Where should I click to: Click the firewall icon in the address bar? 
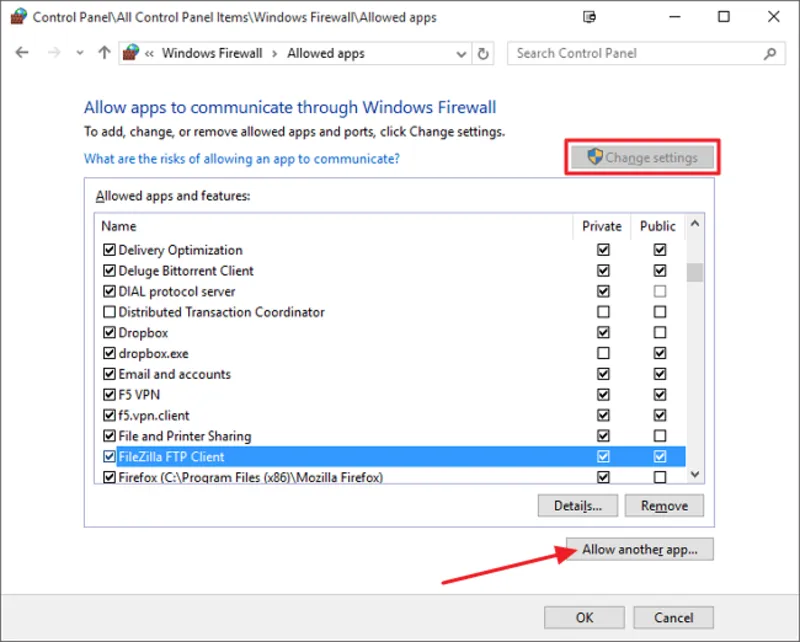[130, 53]
